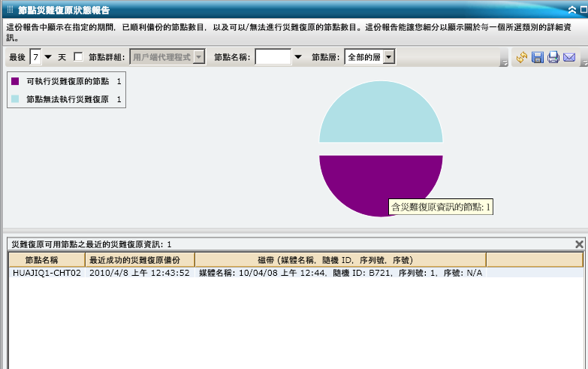This screenshot has height=369, width=588.
Task: Collapse the report panel with double chevron
Action: 572,10
